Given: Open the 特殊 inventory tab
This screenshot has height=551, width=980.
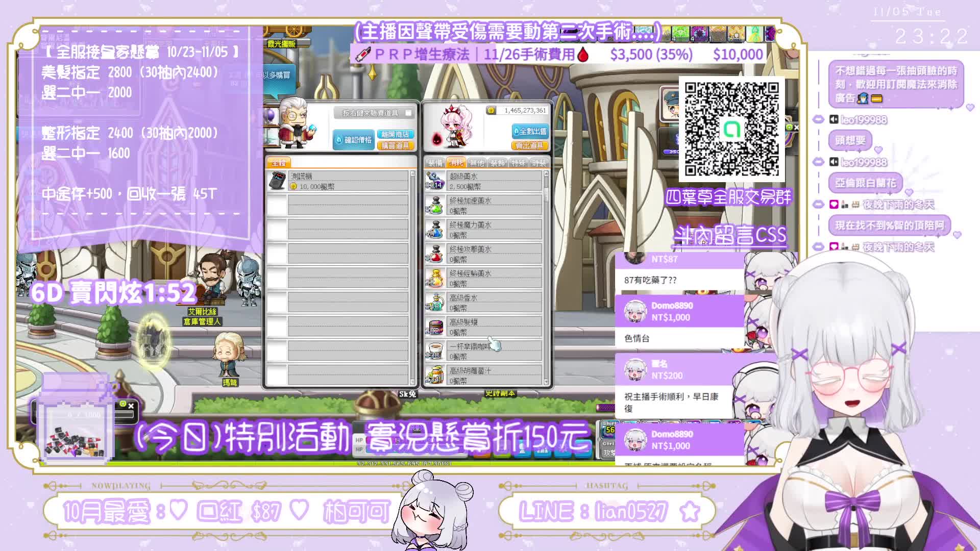Looking at the screenshot, I should tap(518, 163).
